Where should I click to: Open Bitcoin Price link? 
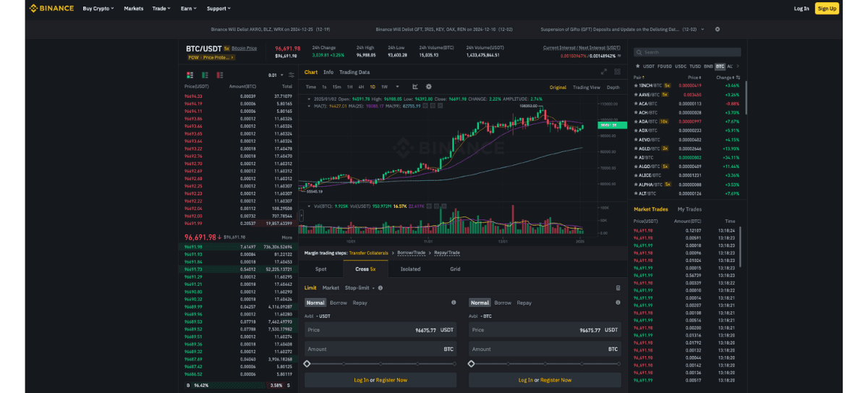[x=244, y=48]
